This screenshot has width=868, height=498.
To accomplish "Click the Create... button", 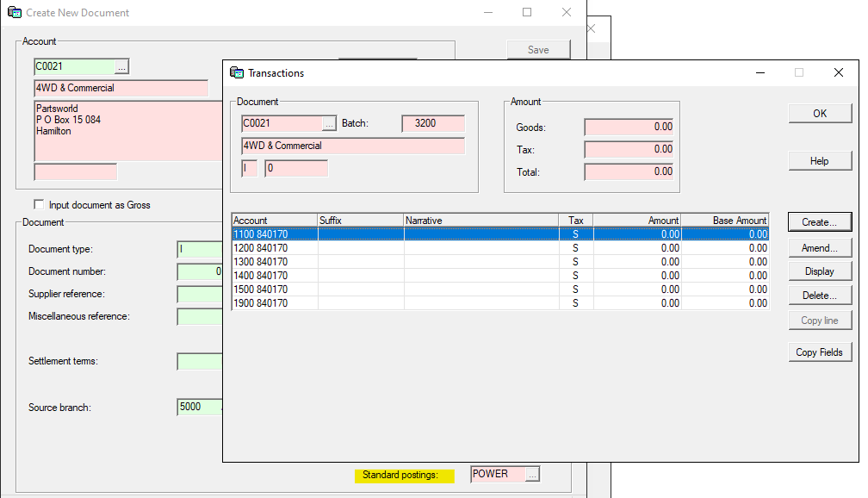I will coord(819,222).
